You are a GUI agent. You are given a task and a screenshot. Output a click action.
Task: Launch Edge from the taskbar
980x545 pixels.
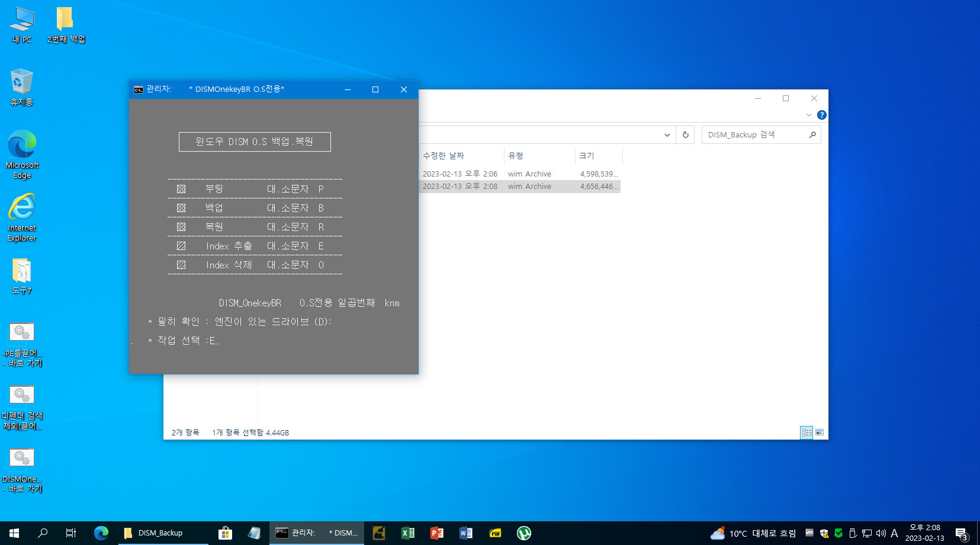(x=101, y=533)
